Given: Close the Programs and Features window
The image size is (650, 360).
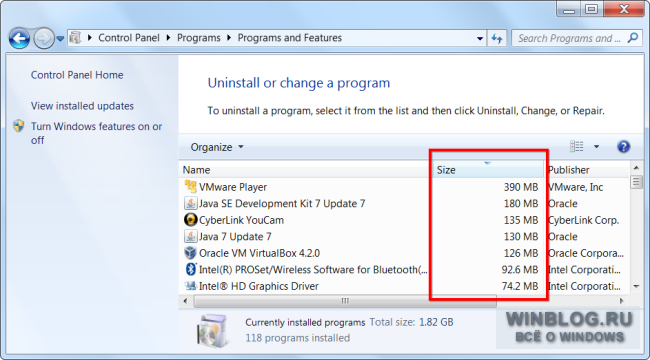Looking at the screenshot, I should (623, 9).
